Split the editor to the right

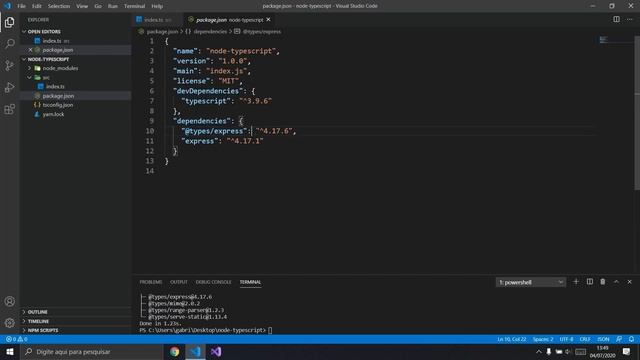(x=616, y=19)
